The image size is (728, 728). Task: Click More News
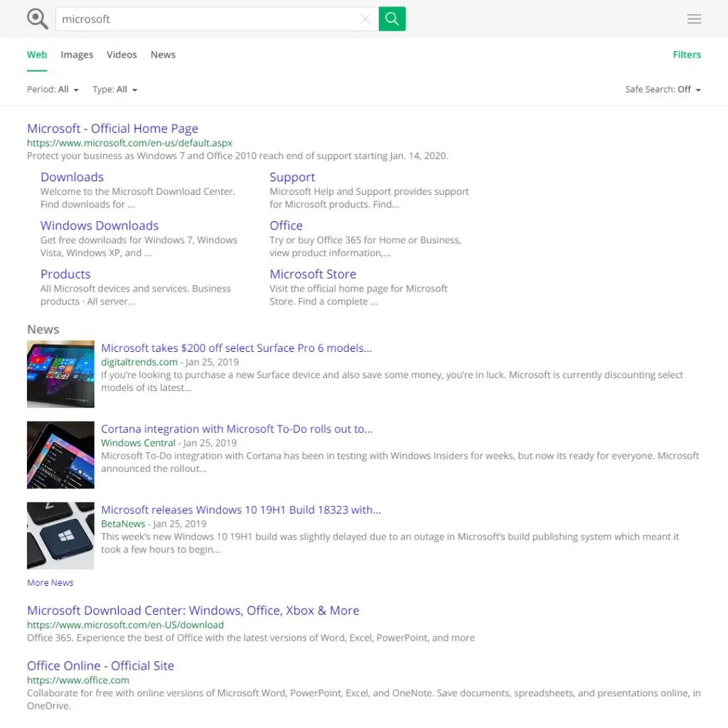(x=50, y=582)
